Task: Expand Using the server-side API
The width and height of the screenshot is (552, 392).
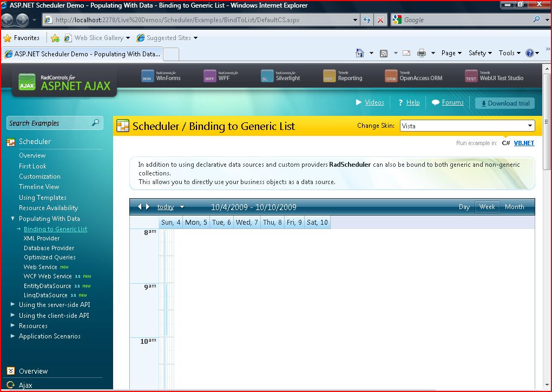Action: coord(12,304)
